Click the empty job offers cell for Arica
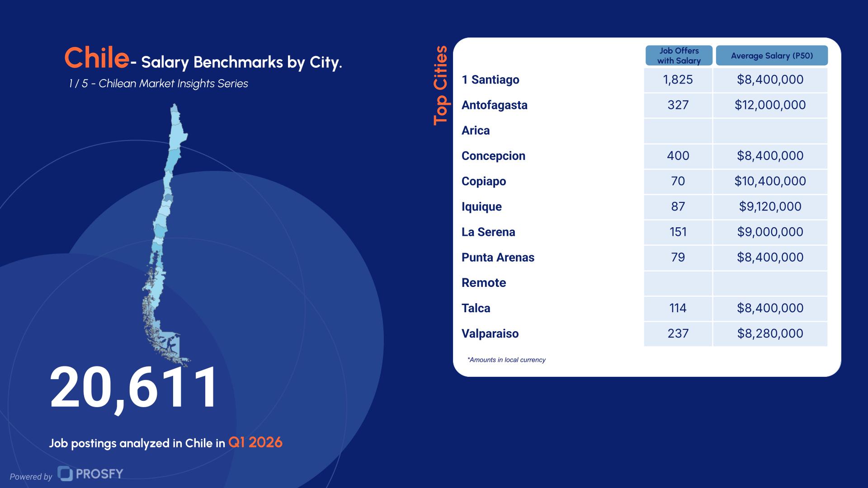The image size is (868, 488). click(x=678, y=131)
